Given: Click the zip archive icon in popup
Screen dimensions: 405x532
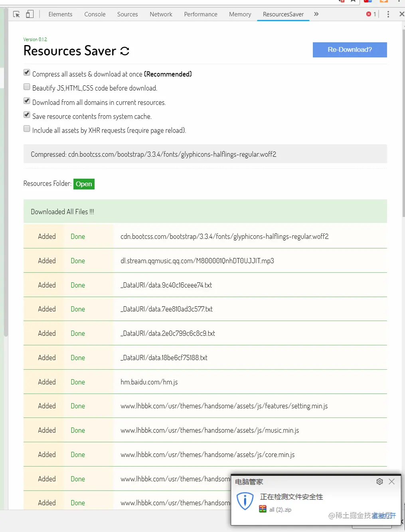Looking at the screenshot, I should click(x=263, y=509).
